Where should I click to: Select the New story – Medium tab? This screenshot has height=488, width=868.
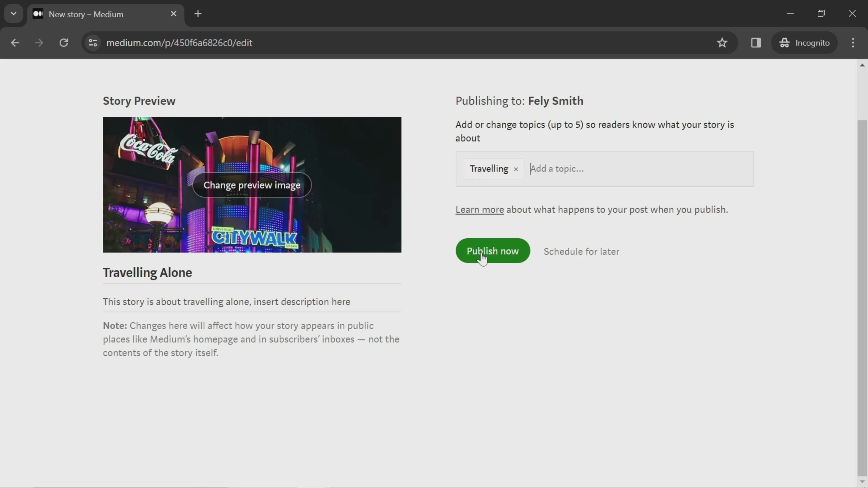[106, 14]
